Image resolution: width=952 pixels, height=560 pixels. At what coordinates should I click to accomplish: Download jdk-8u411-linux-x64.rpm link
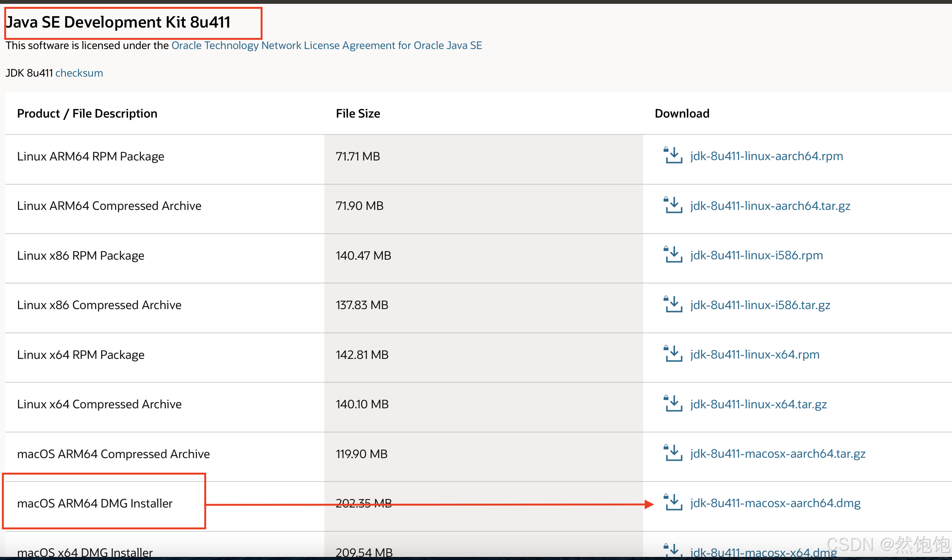(x=755, y=354)
